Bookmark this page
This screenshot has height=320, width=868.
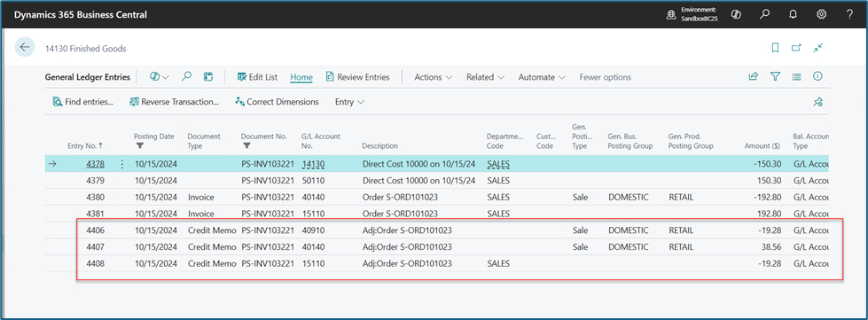click(776, 48)
